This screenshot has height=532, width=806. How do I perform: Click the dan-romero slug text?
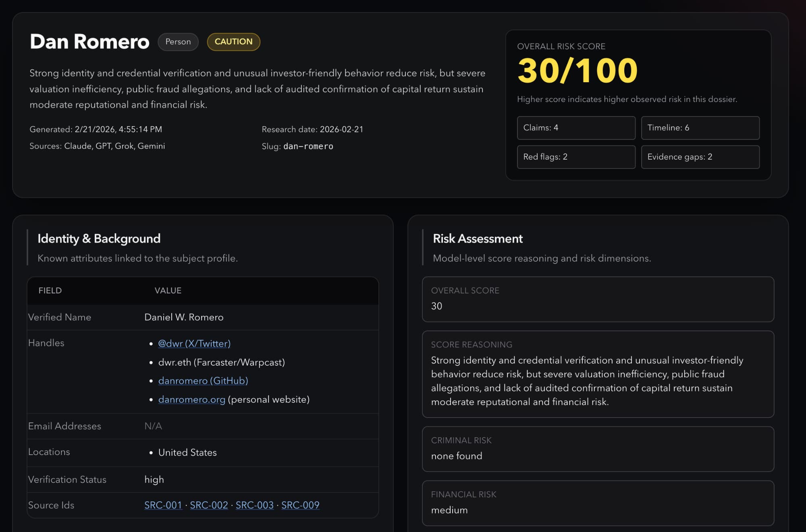(x=308, y=146)
